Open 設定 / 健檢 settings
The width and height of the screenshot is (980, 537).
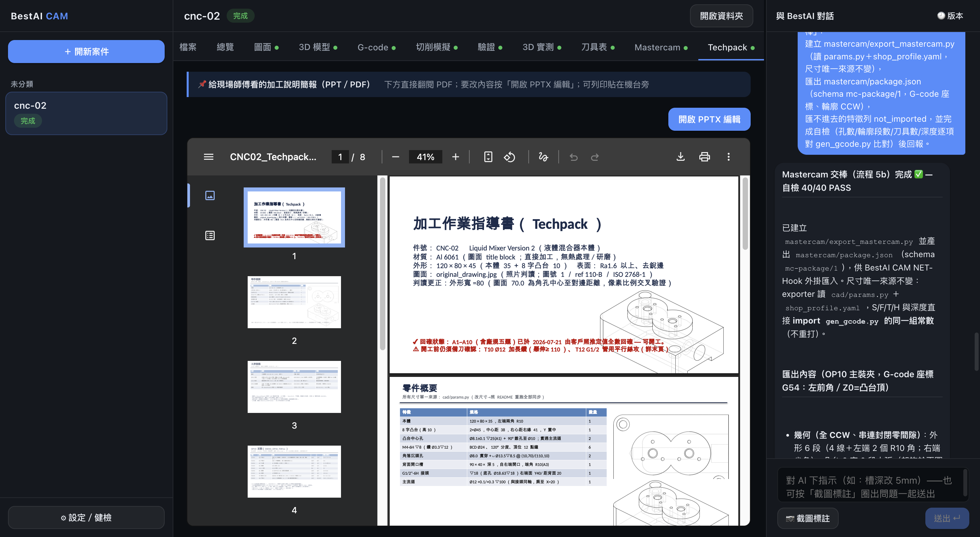[x=86, y=517]
